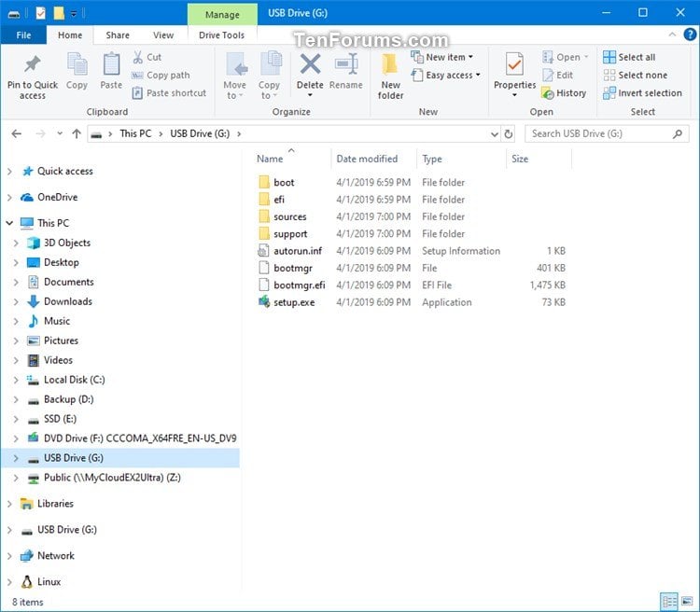Select the support folder

290,233
